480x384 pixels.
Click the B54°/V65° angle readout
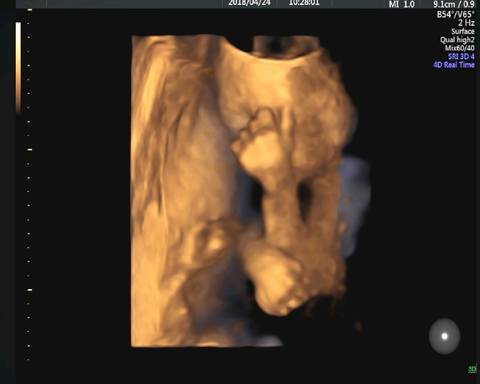[456, 14]
